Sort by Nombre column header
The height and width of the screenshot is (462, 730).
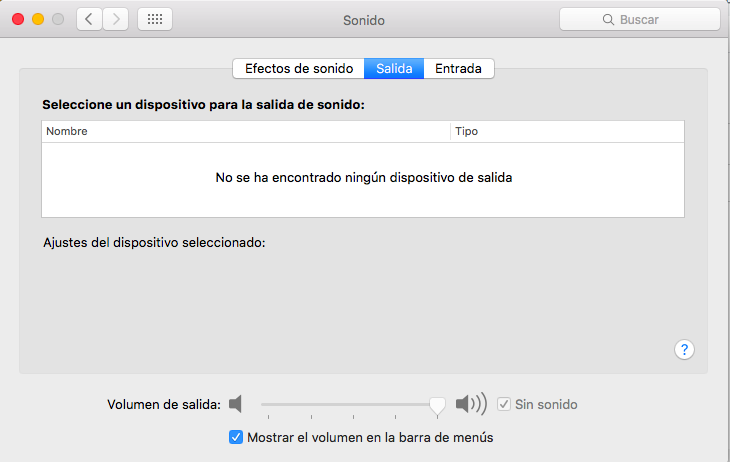pos(245,131)
